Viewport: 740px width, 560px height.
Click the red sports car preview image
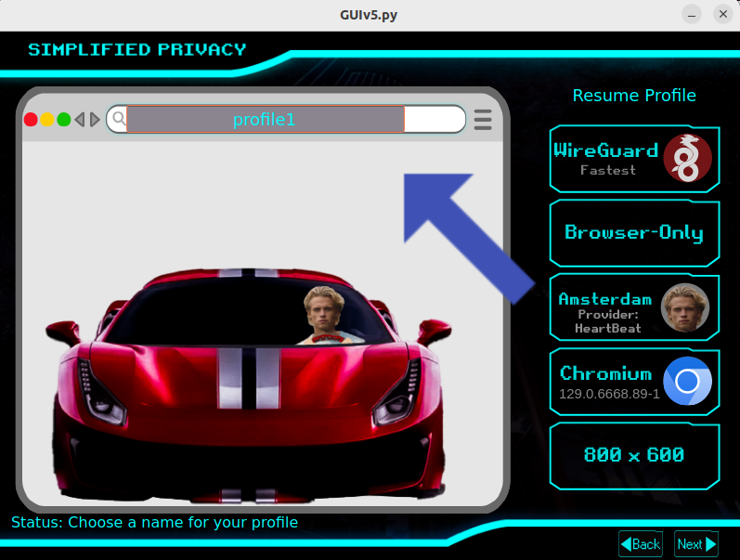248,384
